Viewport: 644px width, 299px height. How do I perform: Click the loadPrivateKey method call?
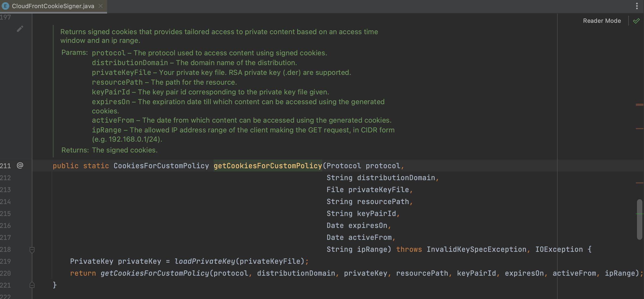tap(205, 261)
